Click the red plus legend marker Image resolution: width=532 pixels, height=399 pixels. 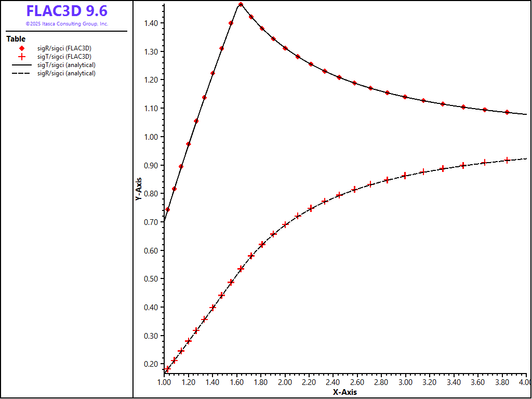[22, 57]
